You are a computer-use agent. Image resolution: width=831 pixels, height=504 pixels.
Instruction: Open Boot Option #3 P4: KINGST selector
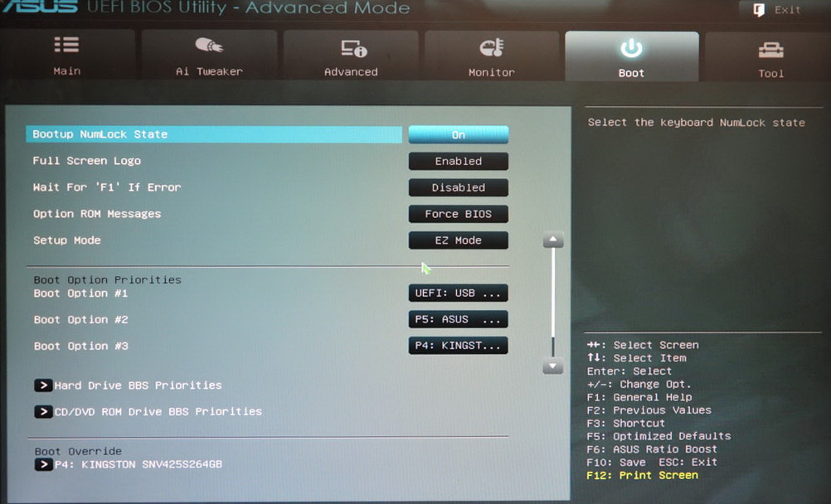point(459,346)
